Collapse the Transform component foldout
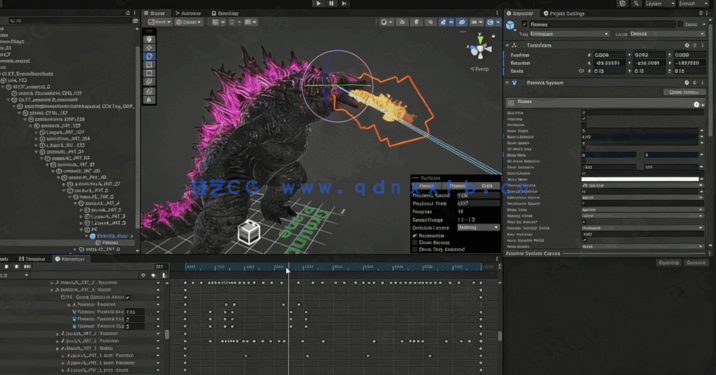This screenshot has height=375, width=716. click(507, 45)
